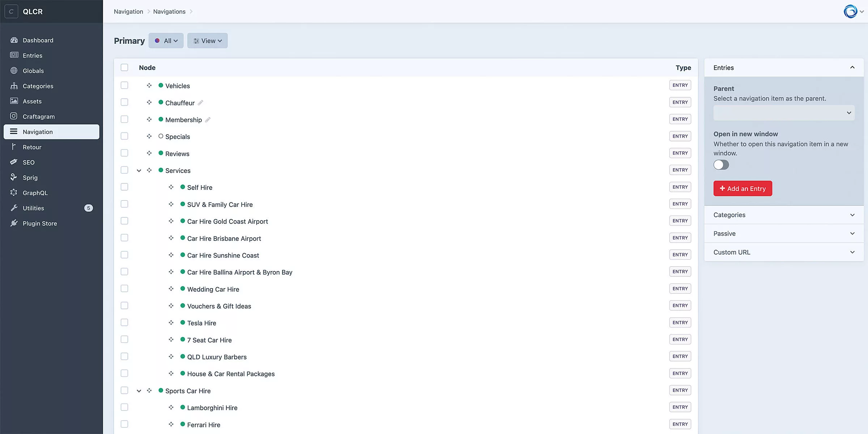Click the pencil icon beside Chauffeur

[x=201, y=103]
